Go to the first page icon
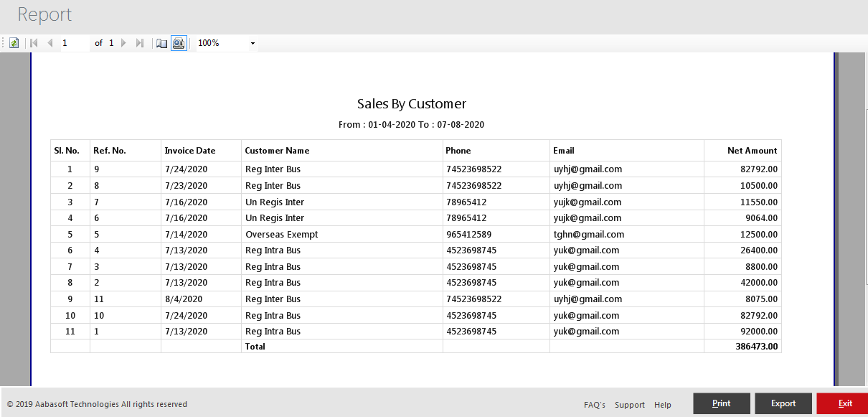 pos(33,43)
